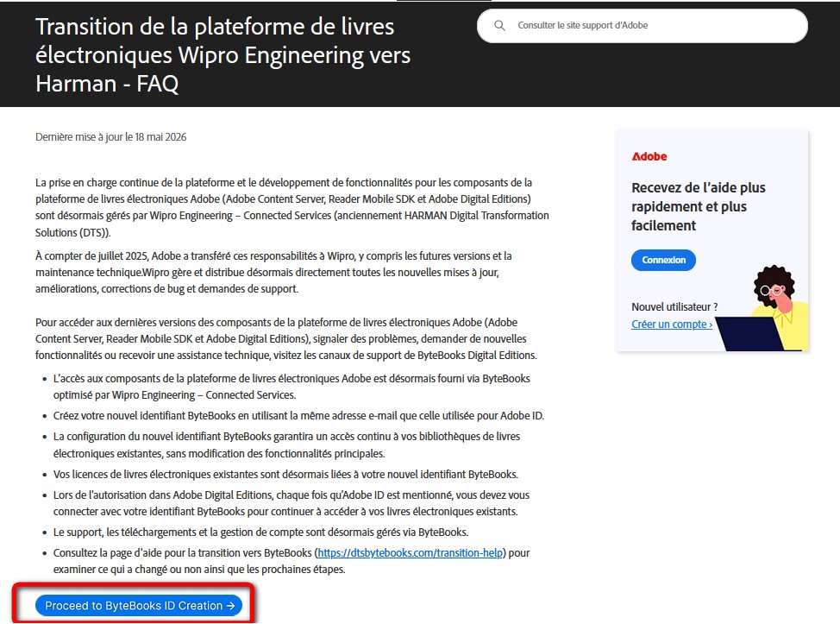Click bullet 'Lors de l'autorisation dans Adobe Digital Editions'
The width and height of the screenshot is (840, 624).
click(291, 503)
